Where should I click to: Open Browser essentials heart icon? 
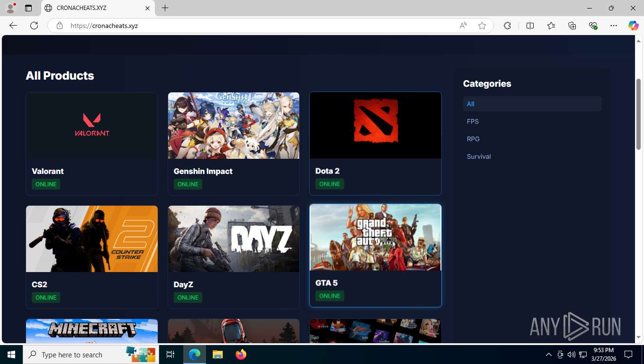593,26
